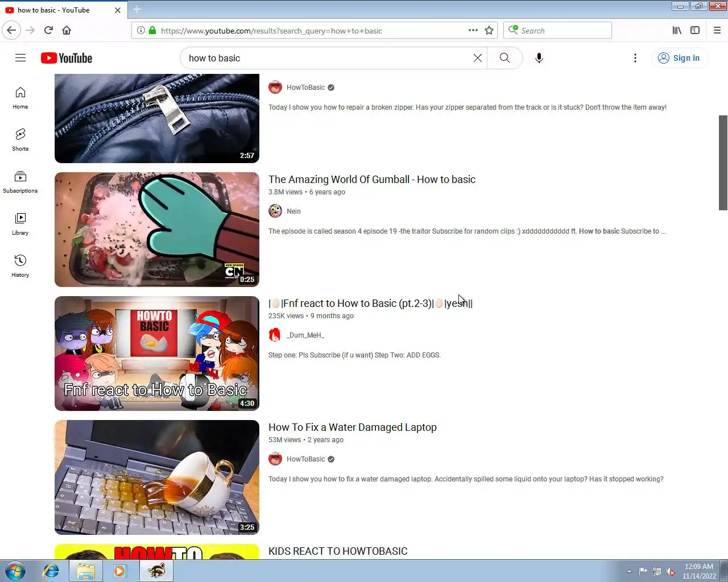Click the Action Center flag tray icon

[643, 571]
